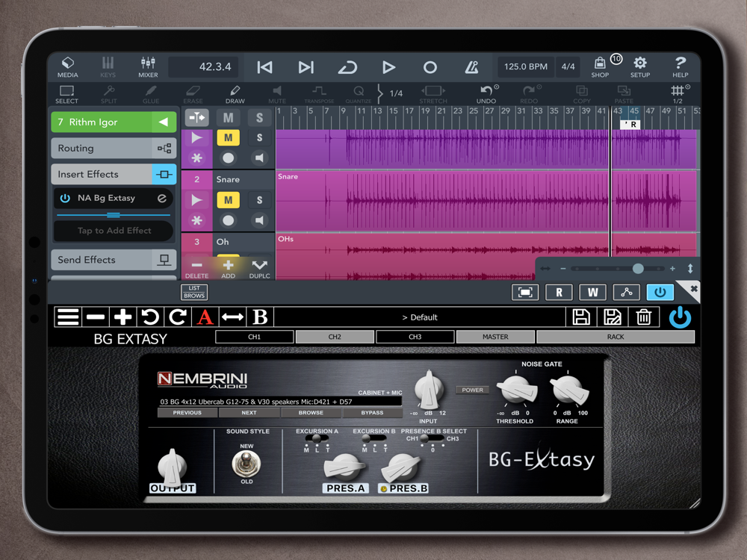The image size is (747, 560).
Task: Choose the Draw pencil tool
Action: [x=235, y=94]
